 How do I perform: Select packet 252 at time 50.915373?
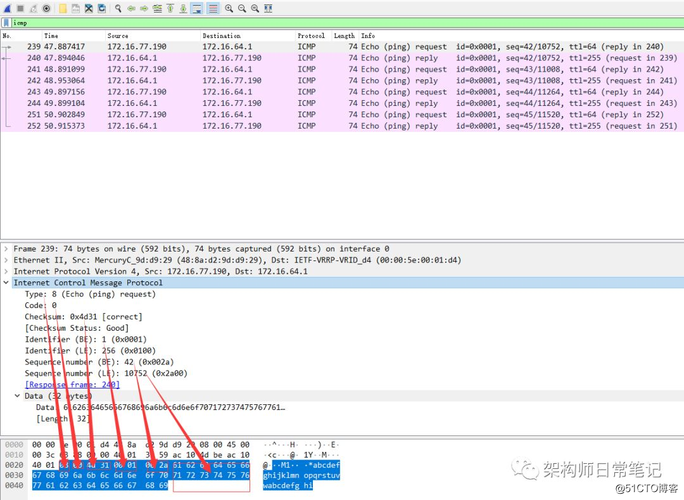342,126
